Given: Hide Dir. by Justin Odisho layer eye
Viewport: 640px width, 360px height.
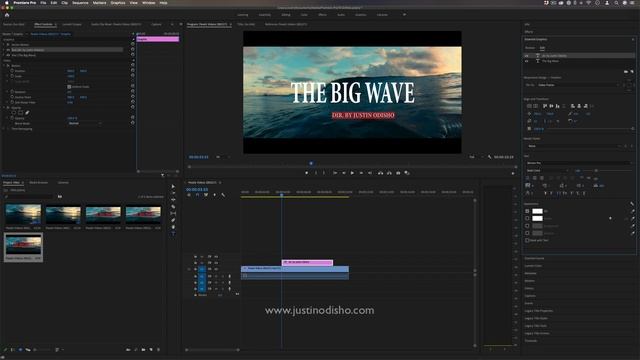Looking at the screenshot, I should (x=527, y=56).
